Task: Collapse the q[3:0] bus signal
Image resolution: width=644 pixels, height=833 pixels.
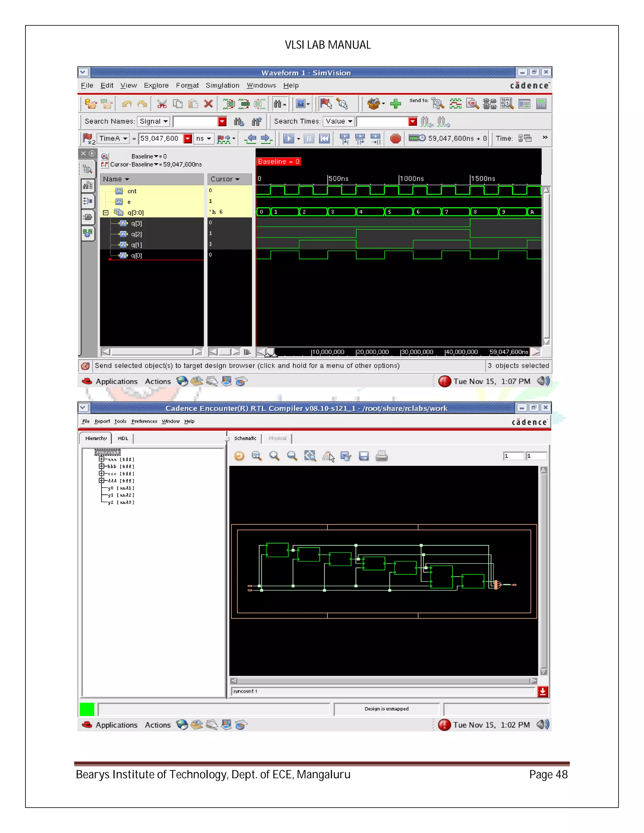Action: point(106,213)
